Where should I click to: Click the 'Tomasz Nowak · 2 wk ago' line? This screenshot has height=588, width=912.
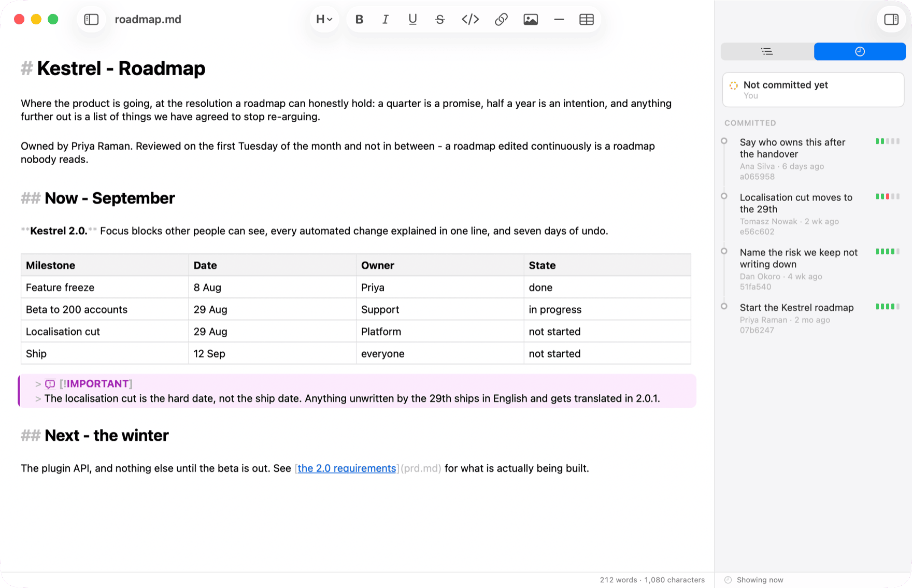[789, 222]
